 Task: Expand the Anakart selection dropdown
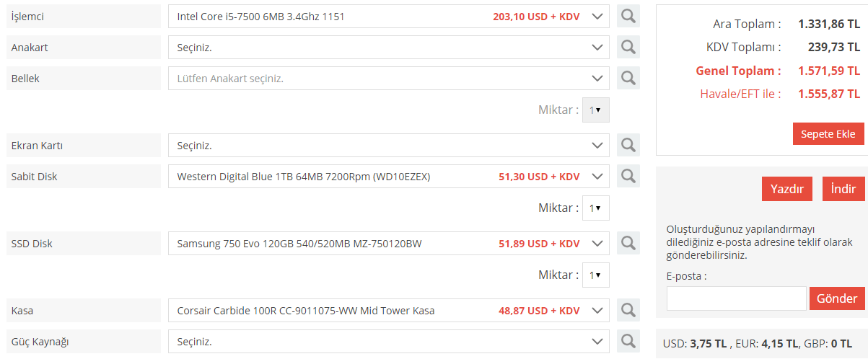(x=388, y=48)
